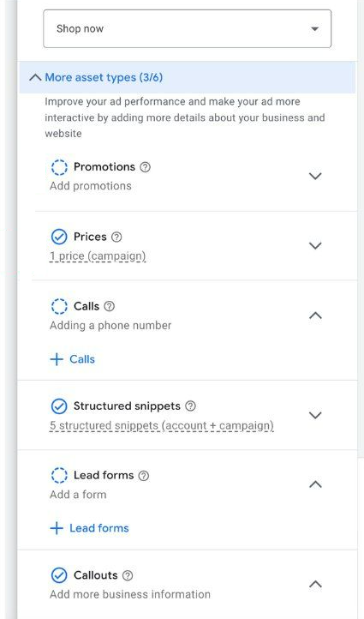Open help icon next to Prices
The image size is (364, 619).
pos(116,237)
